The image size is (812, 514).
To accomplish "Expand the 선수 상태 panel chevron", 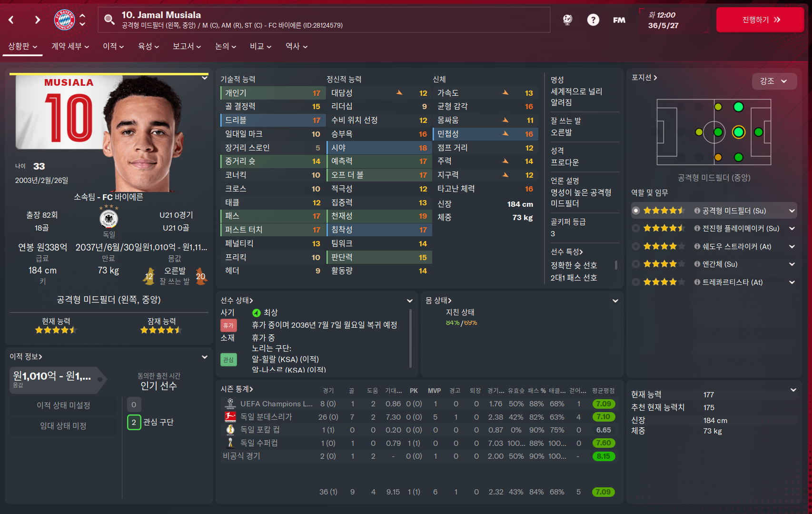I will point(409,301).
